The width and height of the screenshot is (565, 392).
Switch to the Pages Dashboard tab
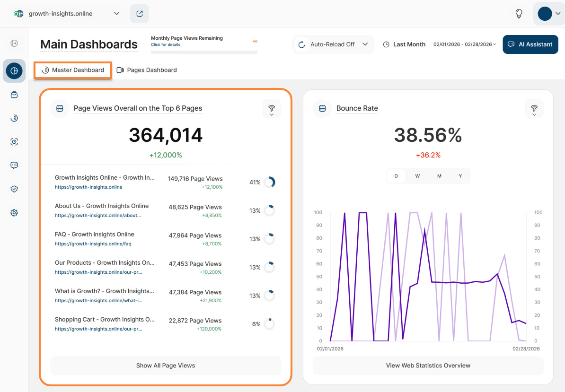(x=147, y=70)
